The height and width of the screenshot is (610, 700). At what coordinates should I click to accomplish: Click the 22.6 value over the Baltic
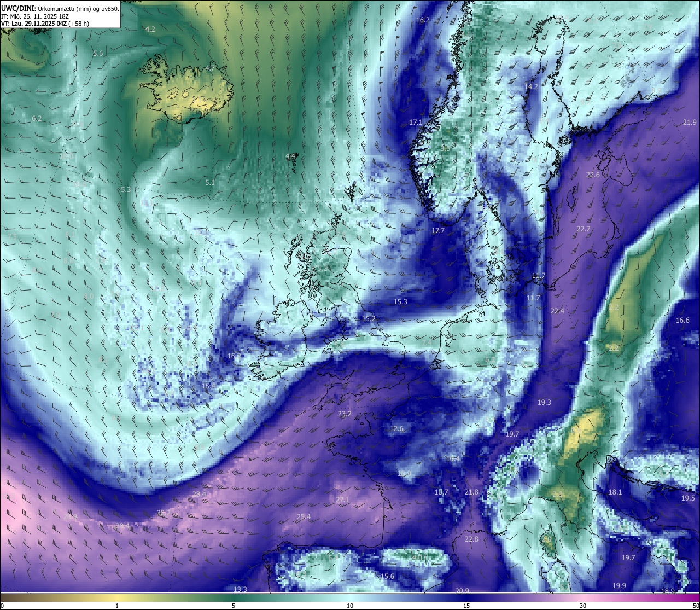coord(593,175)
